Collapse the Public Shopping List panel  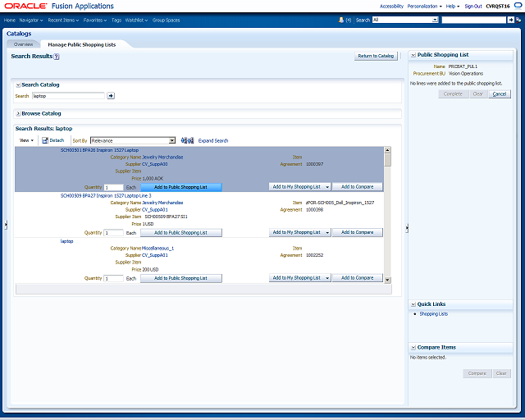point(413,55)
